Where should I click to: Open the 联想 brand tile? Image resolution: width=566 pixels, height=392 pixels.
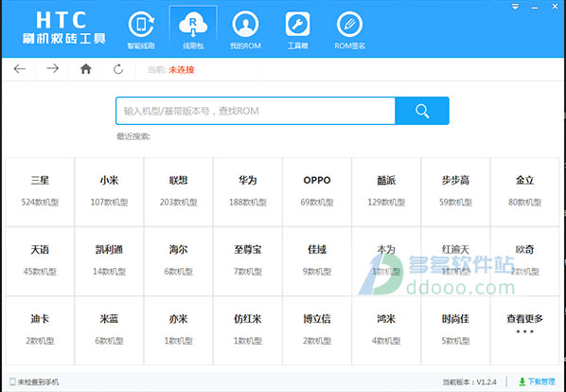coord(179,192)
